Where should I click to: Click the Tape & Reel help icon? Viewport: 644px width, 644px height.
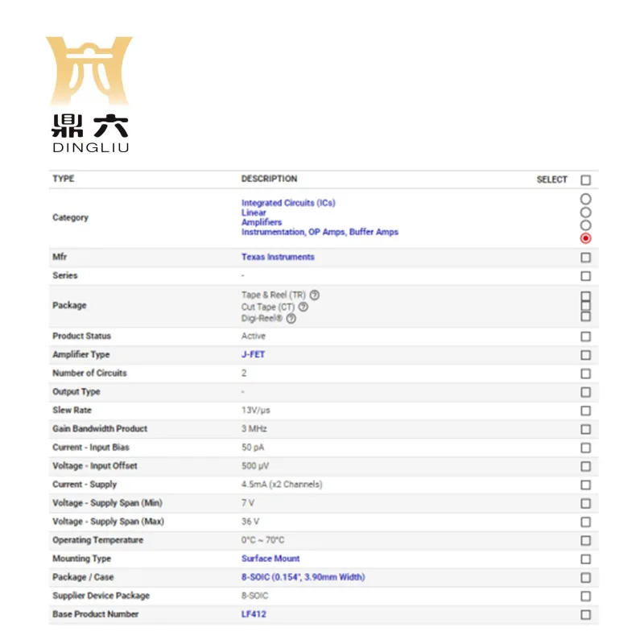pos(315,295)
